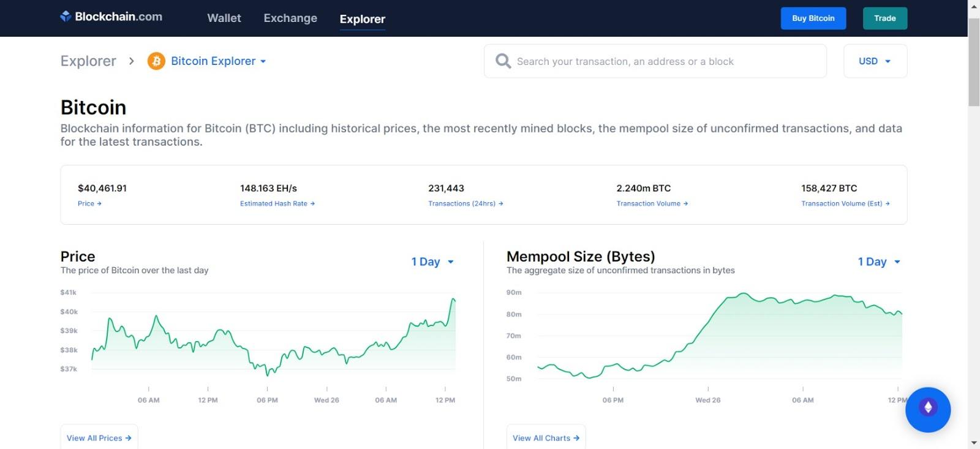Switch to the Exchange tab

click(x=290, y=18)
